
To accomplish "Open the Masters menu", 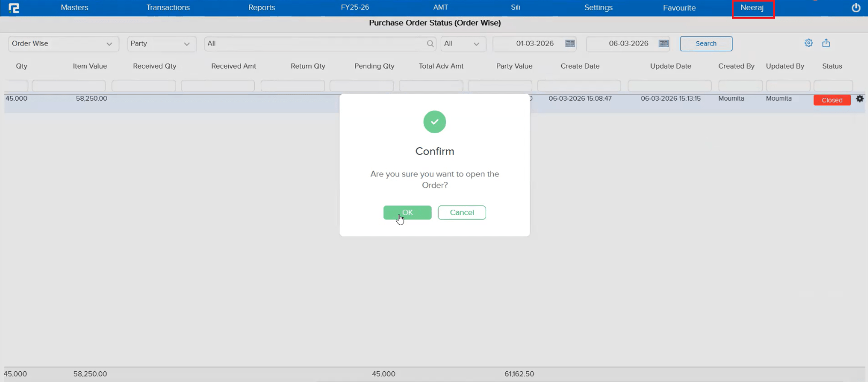I will point(74,7).
